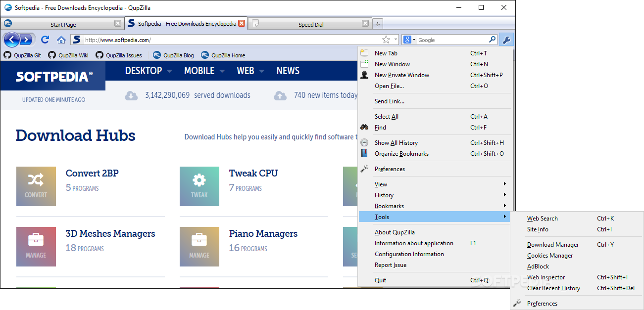
Task: Open the Piano Managers link
Action: [263, 233]
